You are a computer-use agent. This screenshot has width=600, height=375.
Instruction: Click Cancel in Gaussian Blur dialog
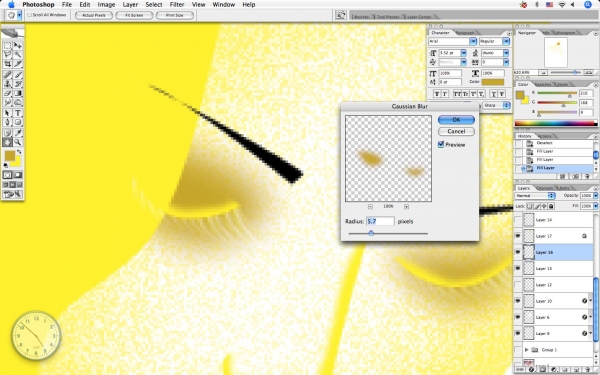tap(456, 131)
